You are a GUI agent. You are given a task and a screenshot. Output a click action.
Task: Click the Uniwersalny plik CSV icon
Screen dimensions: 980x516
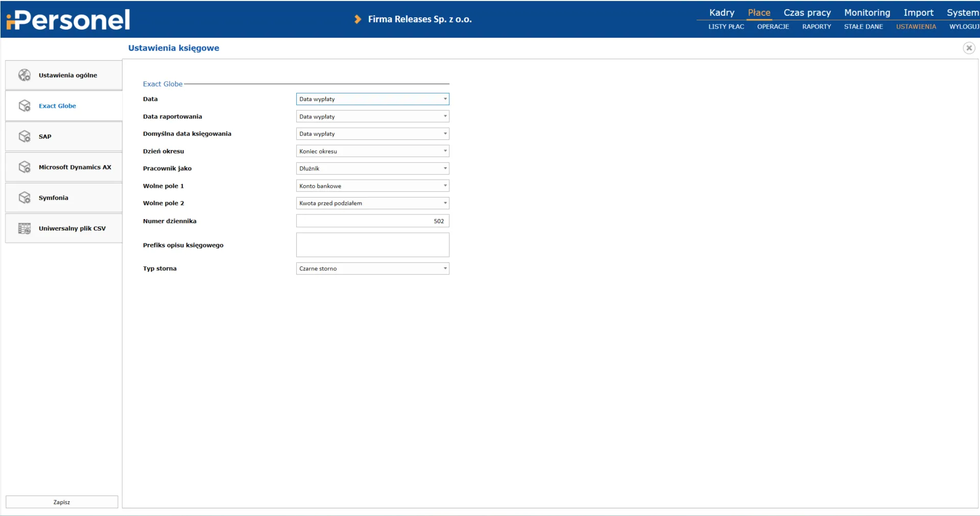coord(25,228)
